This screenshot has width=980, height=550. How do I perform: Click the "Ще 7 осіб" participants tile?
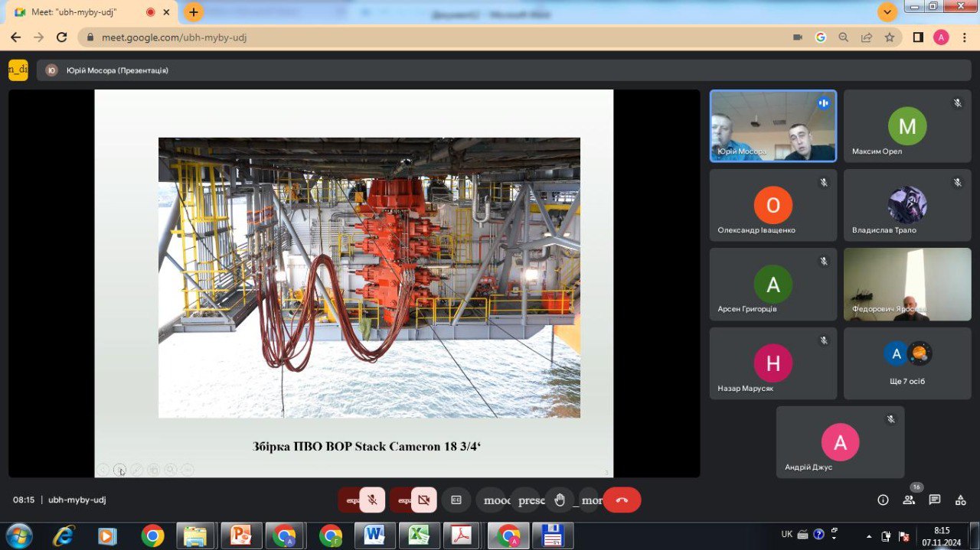[907, 363]
